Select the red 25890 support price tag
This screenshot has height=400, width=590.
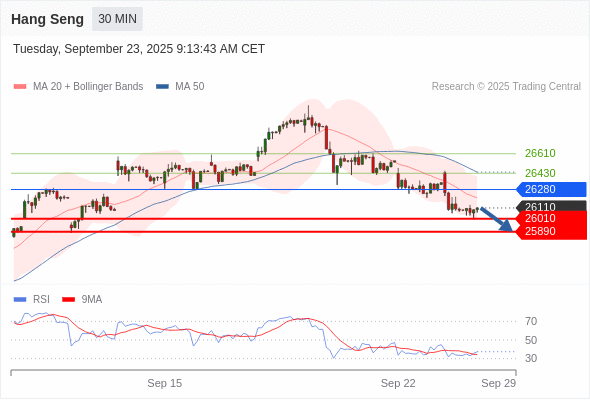(552, 231)
